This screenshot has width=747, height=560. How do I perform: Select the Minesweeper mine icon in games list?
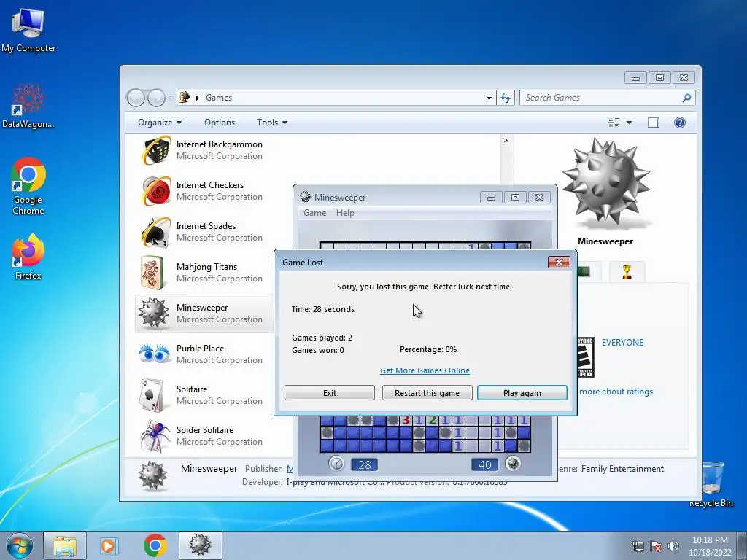point(153,313)
